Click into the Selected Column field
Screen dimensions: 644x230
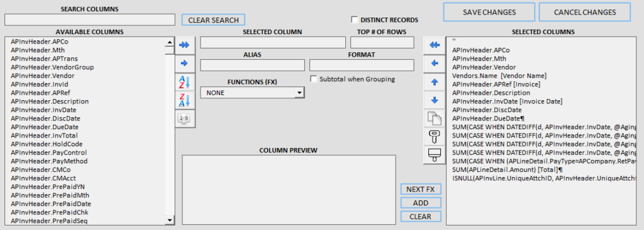[x=273, y=42]
